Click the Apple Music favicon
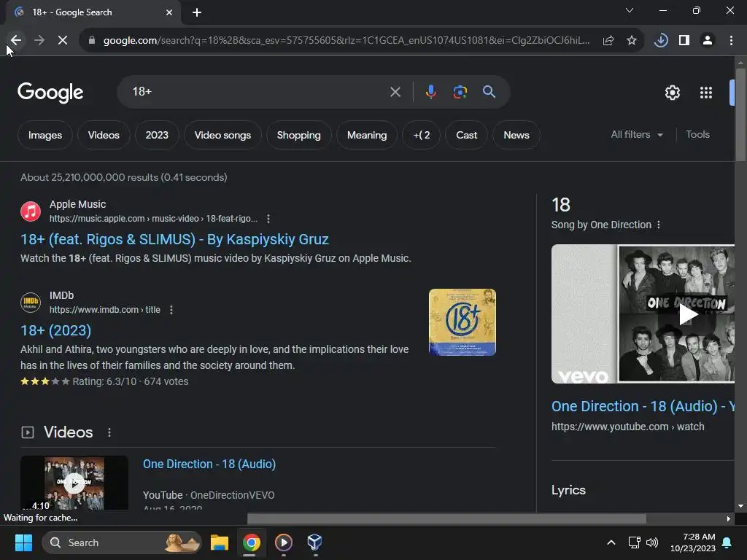The height and width of the screenshot is (560, 747). coord(31,211)
